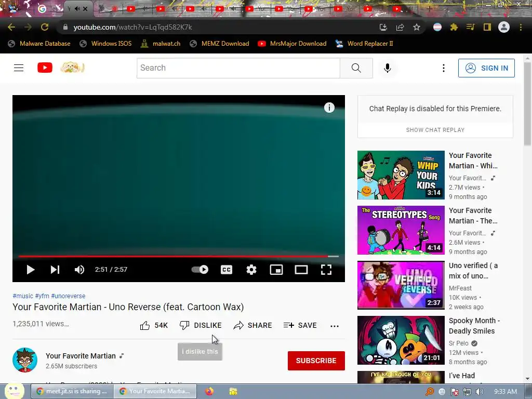Viewport: 532px width, 399px height.
Task: Click the DISLIKE button
Action: click(201, 325)
